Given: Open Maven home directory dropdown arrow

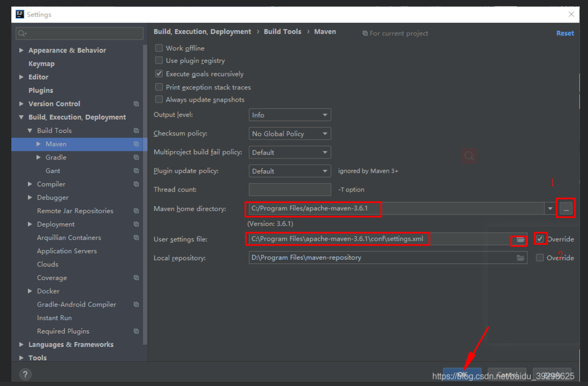Looking at the screenshot, I should tap(550, 209).
